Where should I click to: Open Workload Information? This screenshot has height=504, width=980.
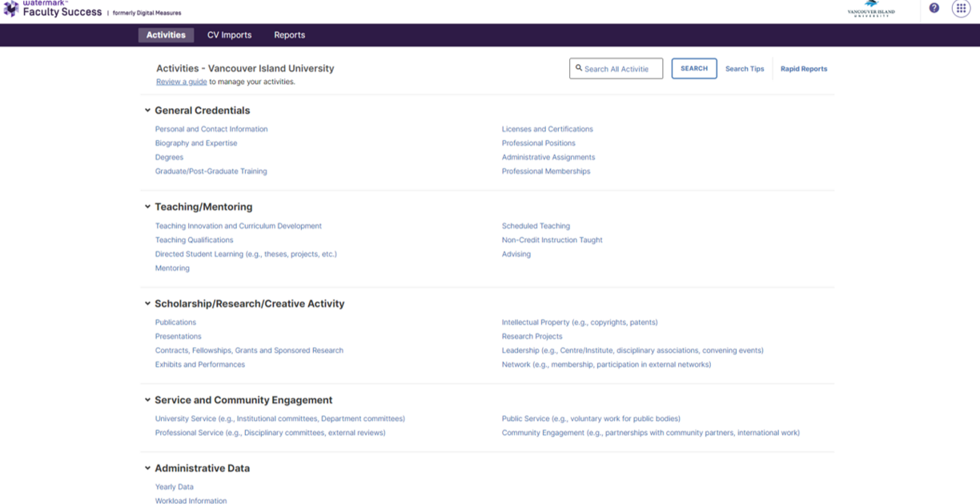click(191, 500)
